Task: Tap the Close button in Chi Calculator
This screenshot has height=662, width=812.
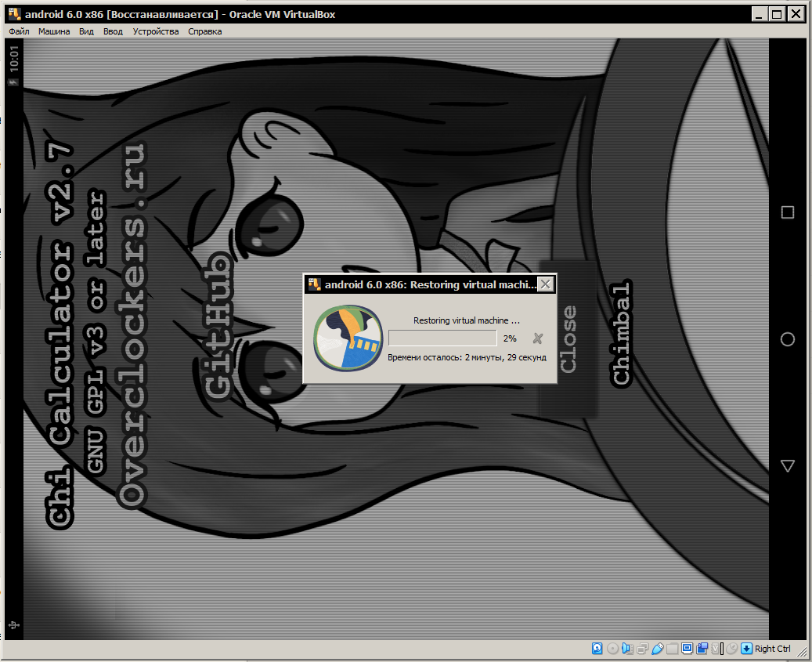Action: (x=568, y=339)
